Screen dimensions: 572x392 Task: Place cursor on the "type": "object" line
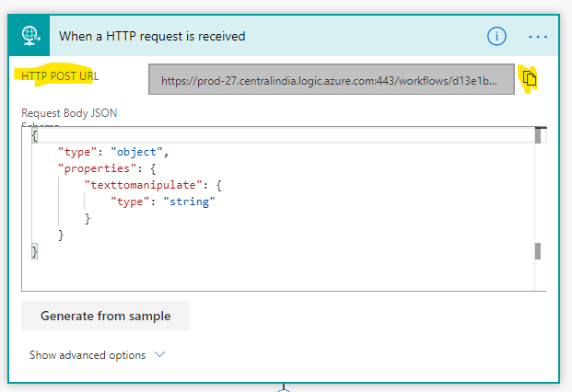tap(113, 151)
